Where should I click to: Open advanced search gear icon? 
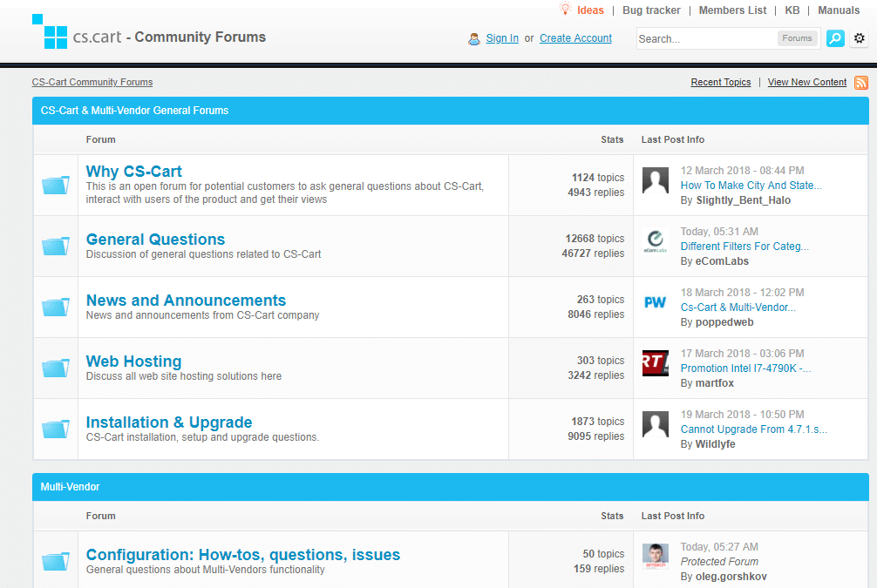pyautogui.click(x=860, y=38)
